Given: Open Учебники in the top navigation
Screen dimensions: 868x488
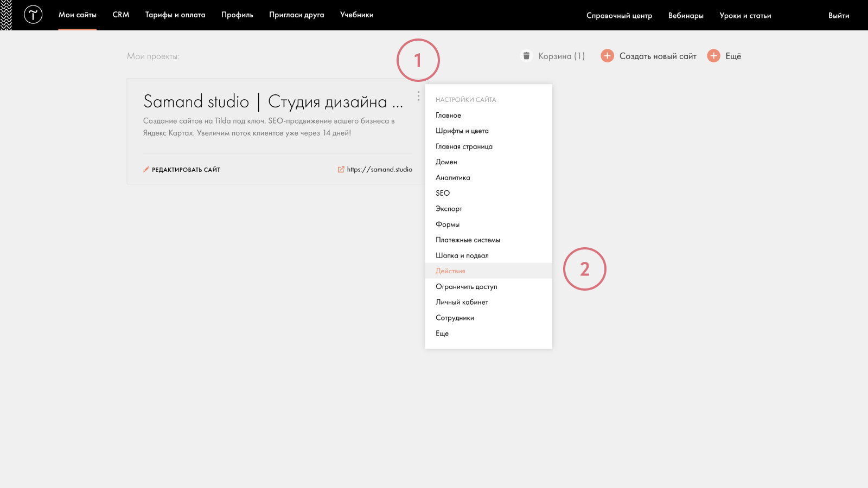Looking at the screenshot, I should 357,15.
